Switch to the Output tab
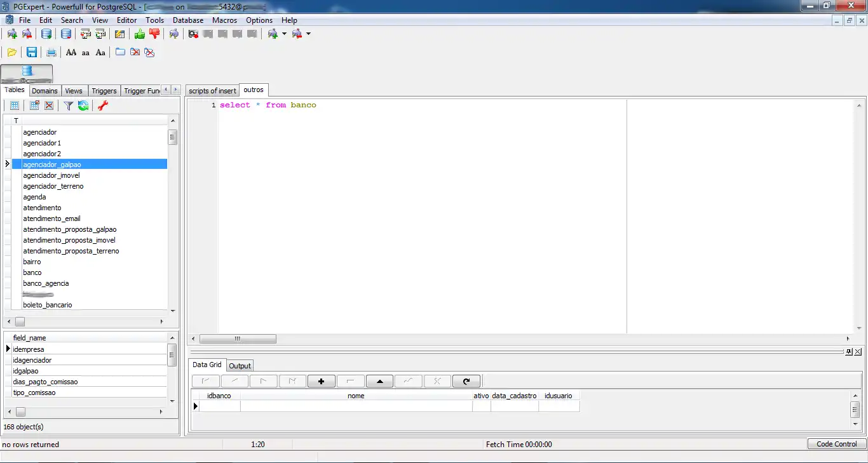 (240, 366)
